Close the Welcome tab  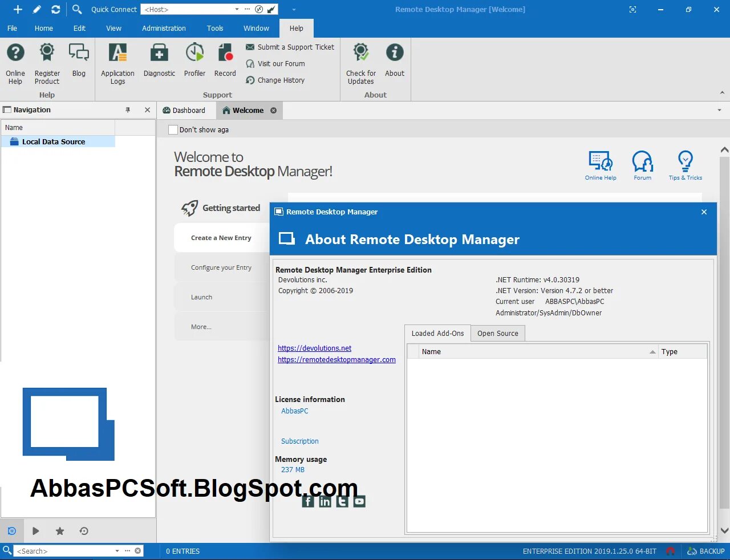tap(273, 110)
